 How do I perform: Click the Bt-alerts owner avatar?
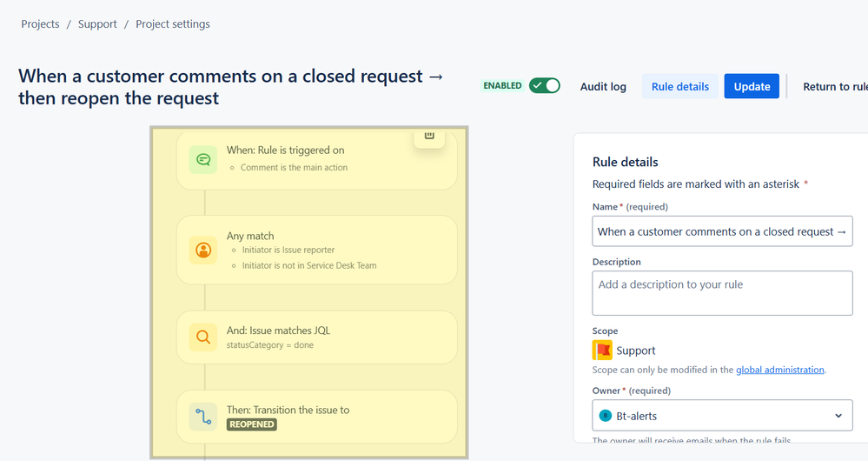coord(606,416)
